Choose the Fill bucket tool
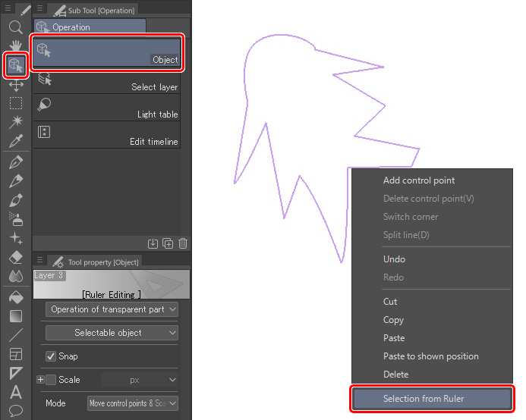Screen dimensions: 526x420 (15, 297)
